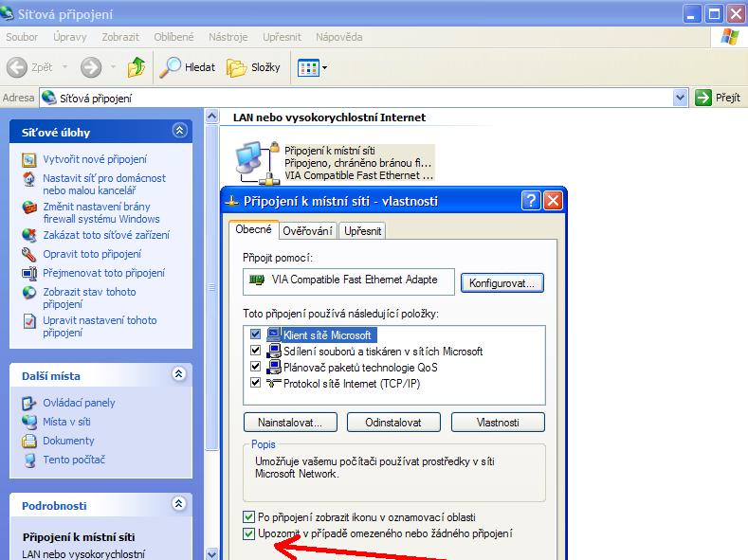
Task: Uncheck Klient sítě Microsoft checkbox
Action: pos(255,334)
